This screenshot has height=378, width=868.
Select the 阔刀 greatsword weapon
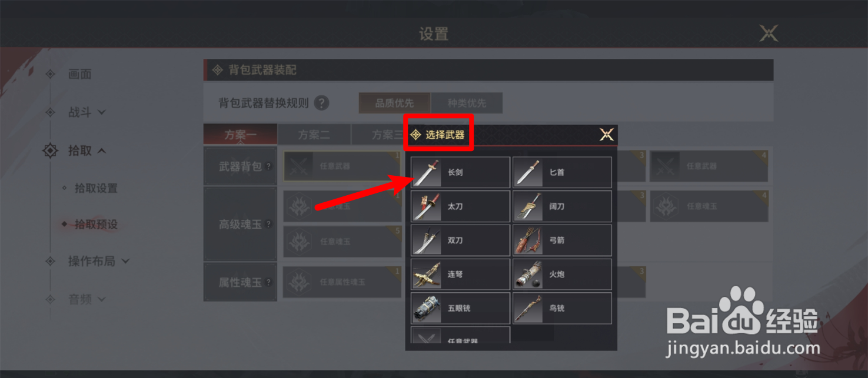pos(562,206)
